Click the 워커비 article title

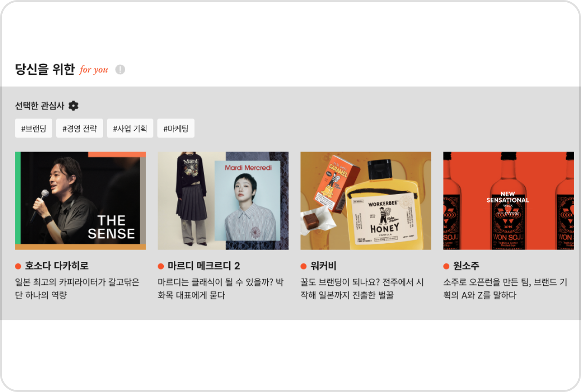click(x=323, y=266)
